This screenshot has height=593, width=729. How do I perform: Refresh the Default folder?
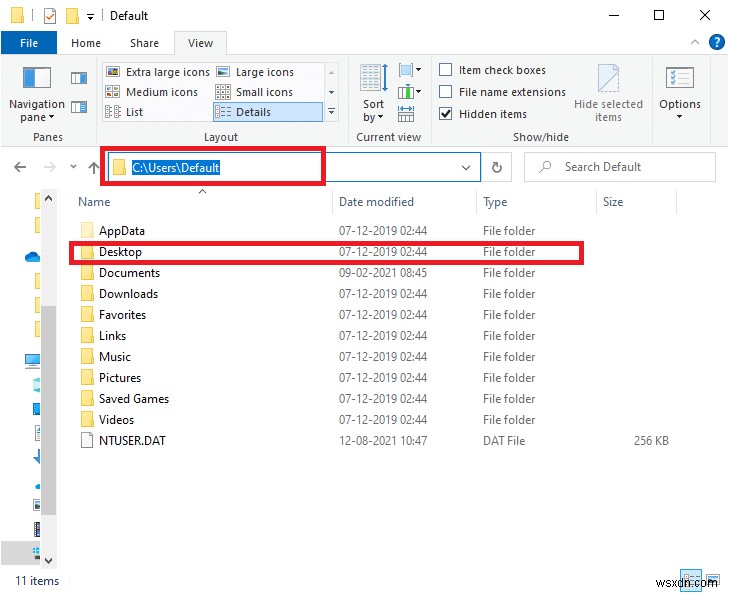coord(497,167)
